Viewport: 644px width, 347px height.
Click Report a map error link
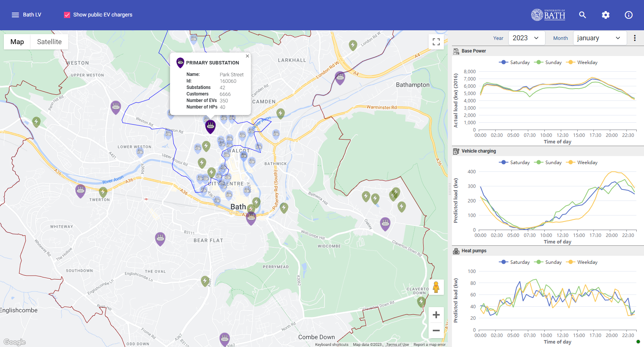point(429,344)
